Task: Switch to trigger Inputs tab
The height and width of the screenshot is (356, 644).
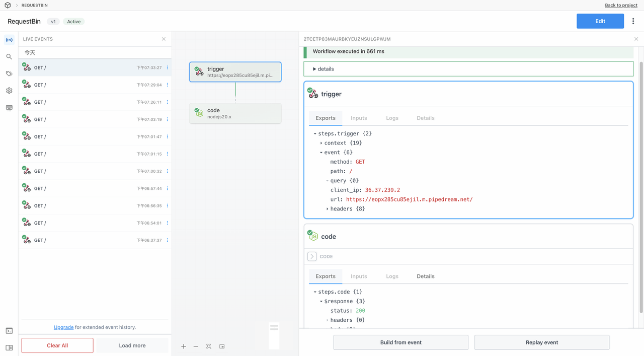Action: [359, 118]
